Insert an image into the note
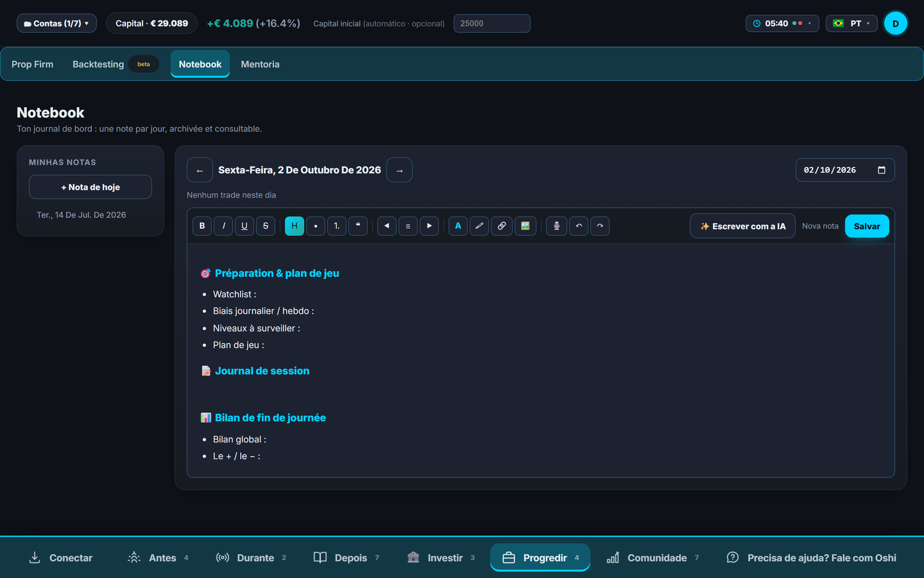This screenshot has height=578, width=924. click(x=525, y=226)
